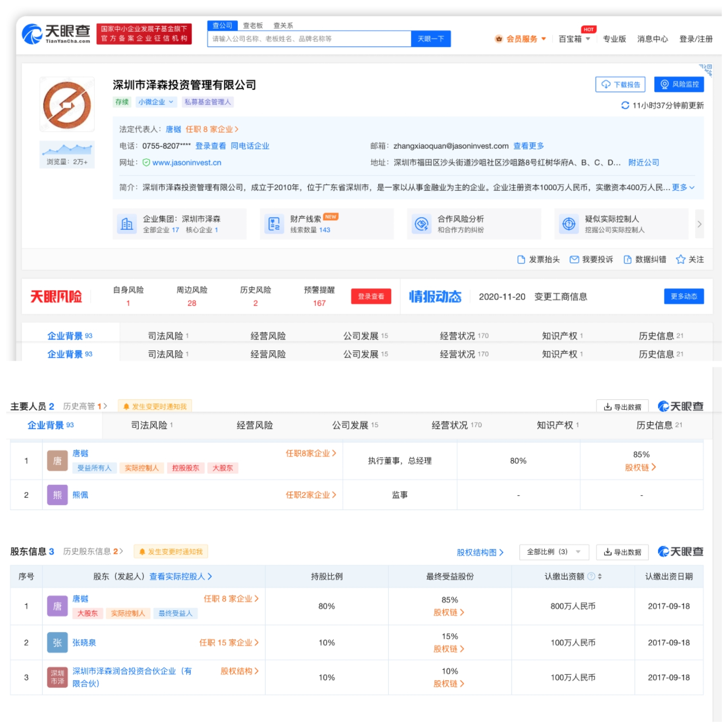Screen dimensions: 728x728
Task: Click the refresh update icon
Action: [x=625, y=105]
